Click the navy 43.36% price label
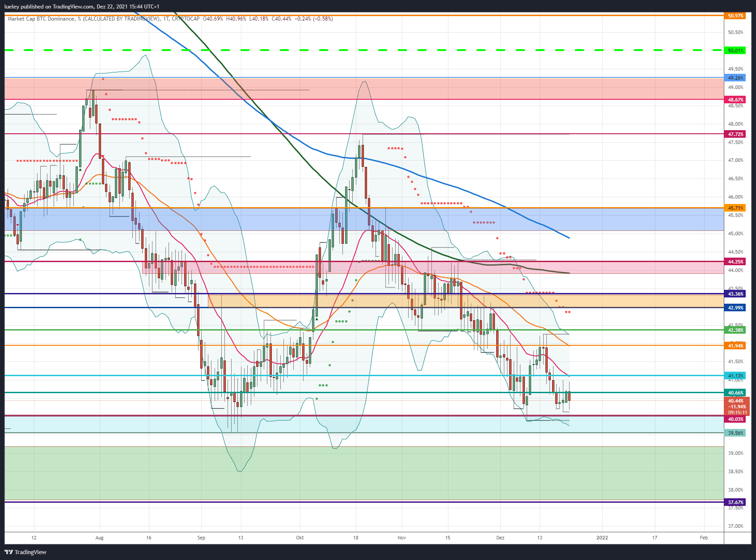Screen dimensions: 756x560 pos(735,294)
